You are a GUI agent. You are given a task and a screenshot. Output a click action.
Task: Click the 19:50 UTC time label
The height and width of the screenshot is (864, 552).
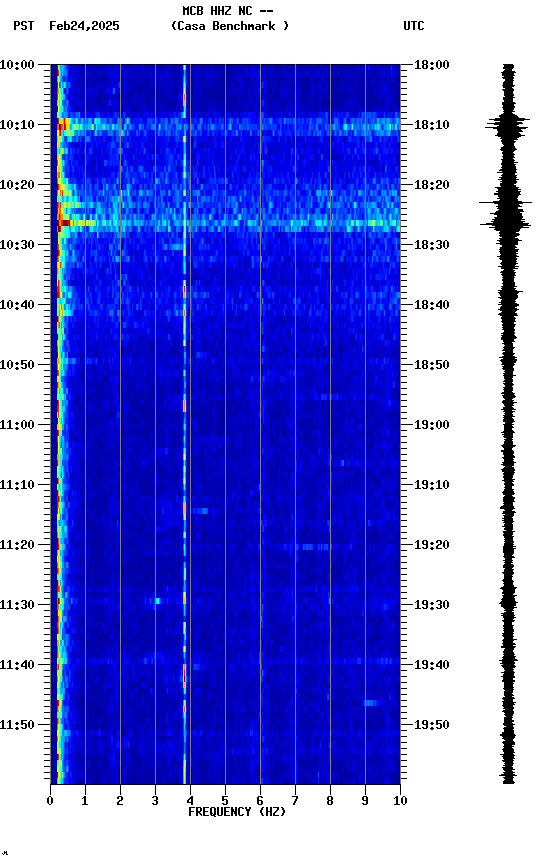pyautogui.click(x=432, y=725)
